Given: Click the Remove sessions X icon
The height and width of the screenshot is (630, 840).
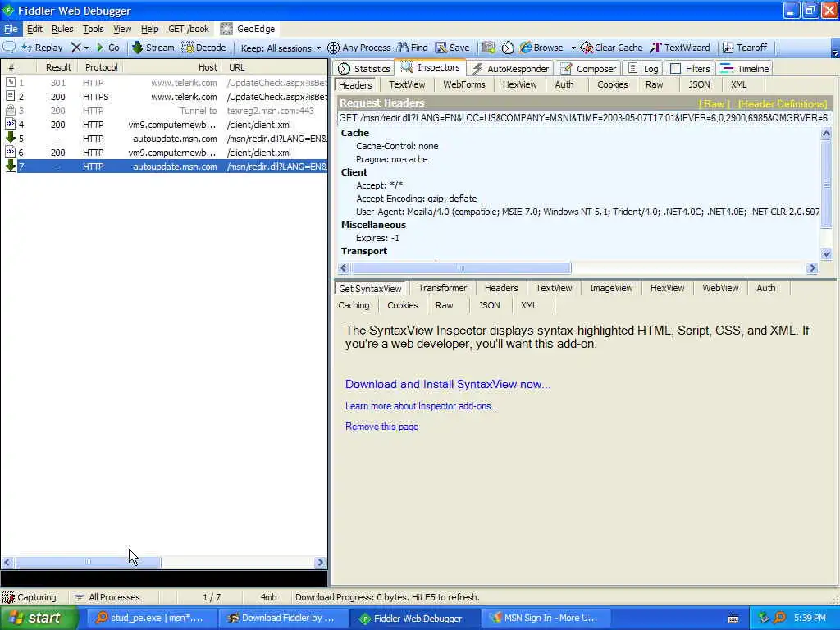Looking at the screenshot, I should tap(76, 48).
